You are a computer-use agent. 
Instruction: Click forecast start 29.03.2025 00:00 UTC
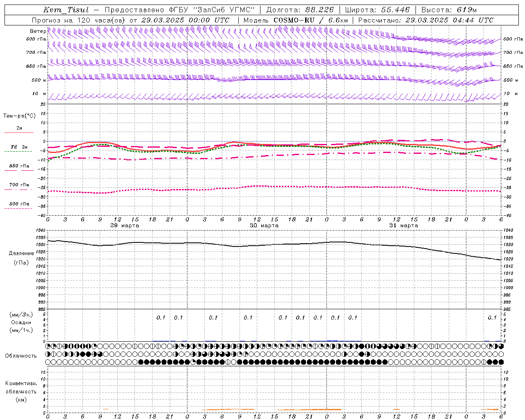click(185, 20)
